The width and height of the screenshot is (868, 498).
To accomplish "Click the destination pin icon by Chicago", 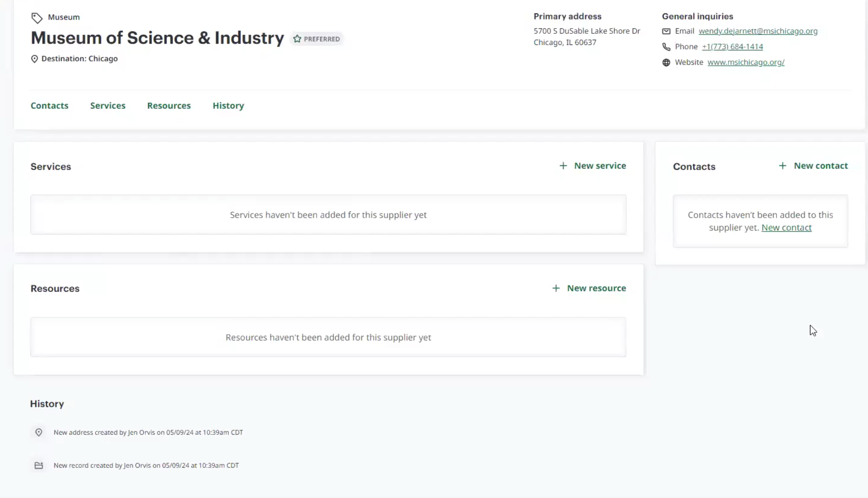I will [34, 59].
